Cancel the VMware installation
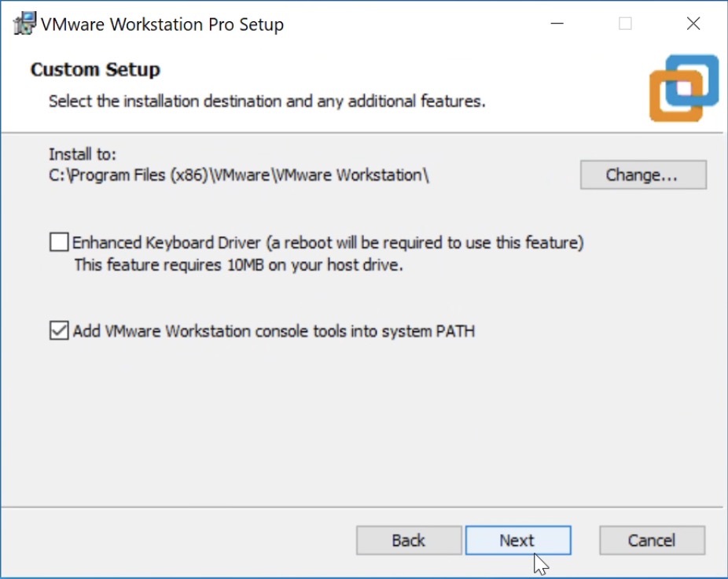This screenshot has height=579, width=728. click(652, 540)
